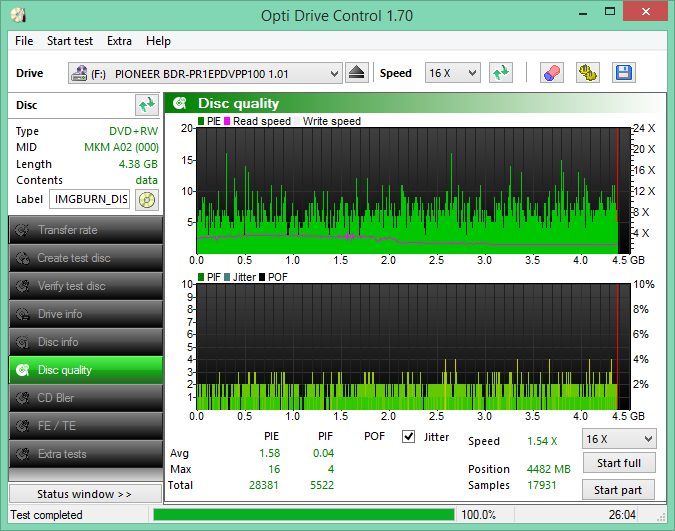
Task: Select Verify test disc in sidebar
Action: (86, 286)
